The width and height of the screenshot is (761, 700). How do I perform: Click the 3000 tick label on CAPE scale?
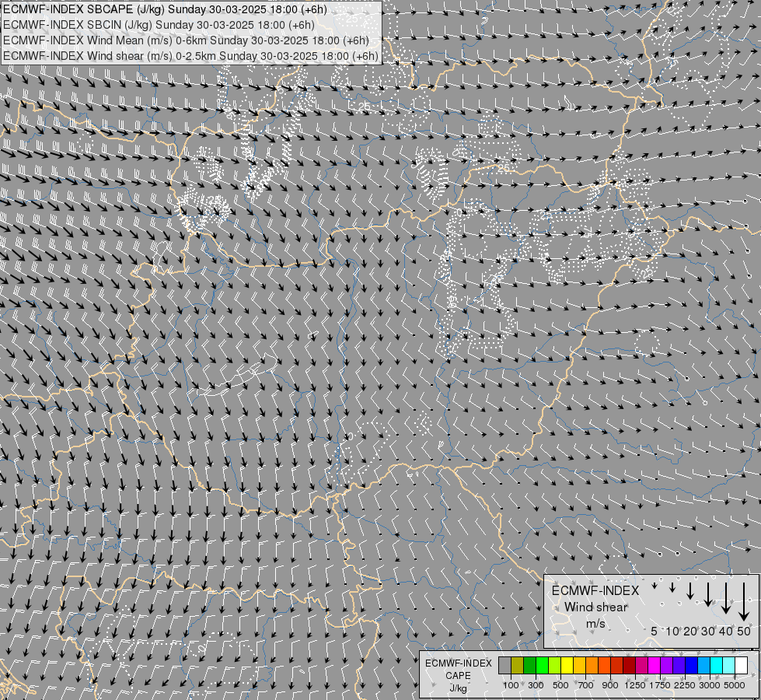[x=710, y=685]
